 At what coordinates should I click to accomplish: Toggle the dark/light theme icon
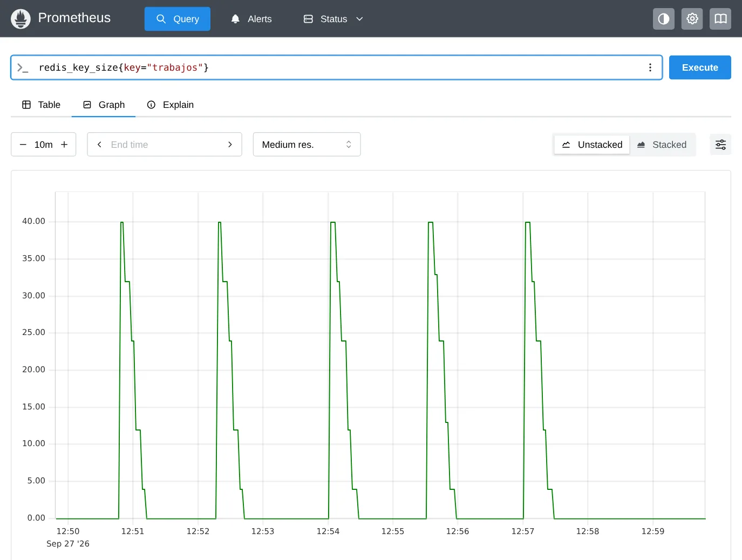[x=663, y=19]
